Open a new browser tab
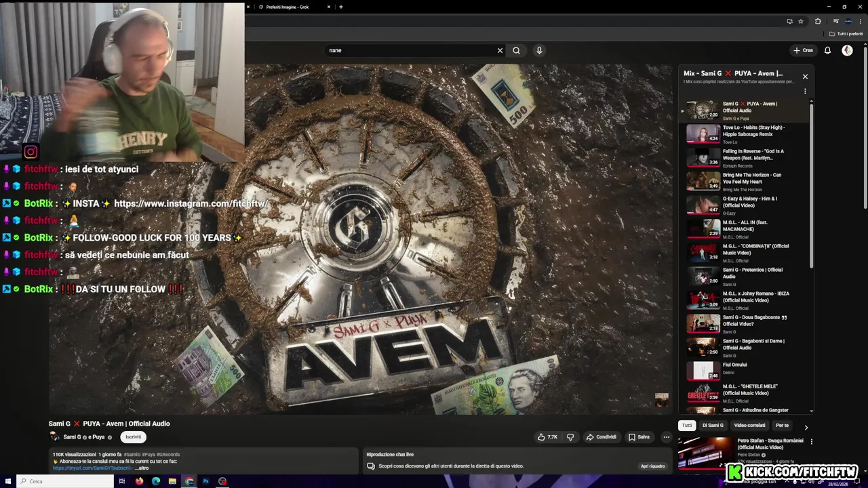Screen dimensions: 868x488 click(x=340, y=7)
